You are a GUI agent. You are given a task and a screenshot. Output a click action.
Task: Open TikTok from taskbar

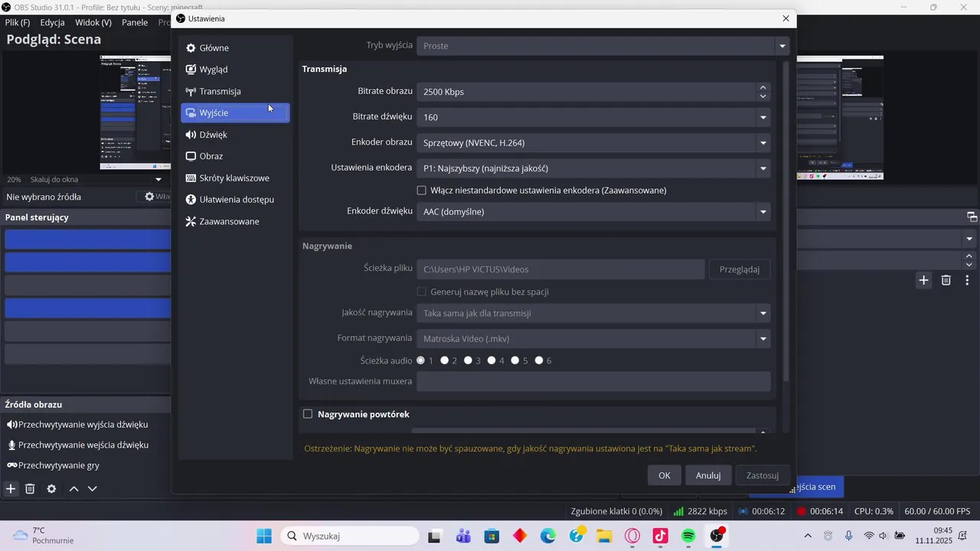(661, 536)
